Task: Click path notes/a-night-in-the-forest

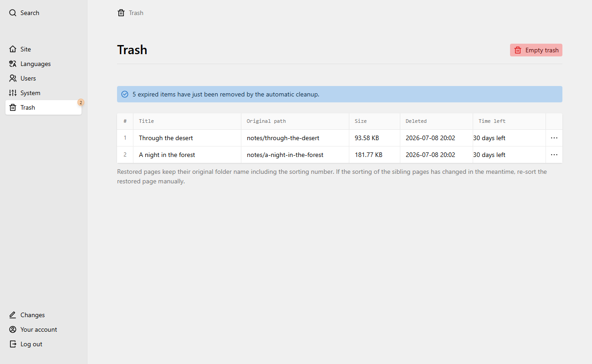Action: point(285,155)
